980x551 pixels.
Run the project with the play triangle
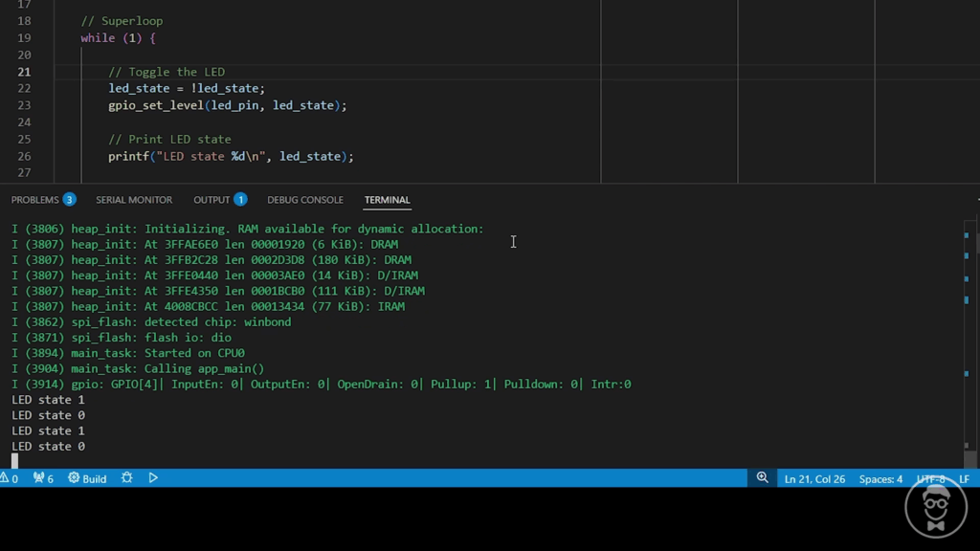[x=153, y=478]
